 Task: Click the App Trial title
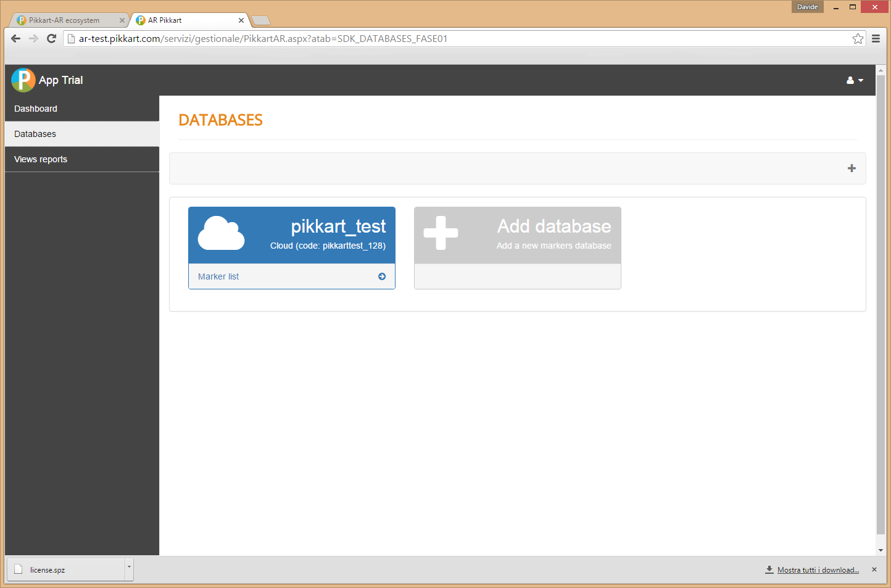(x=60, y=80)
